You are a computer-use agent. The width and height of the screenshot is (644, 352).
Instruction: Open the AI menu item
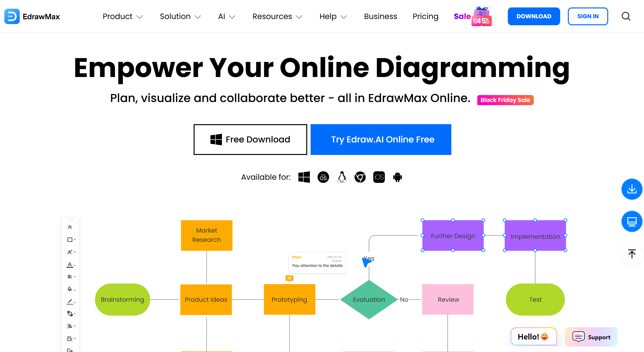[x=226, y=16]
